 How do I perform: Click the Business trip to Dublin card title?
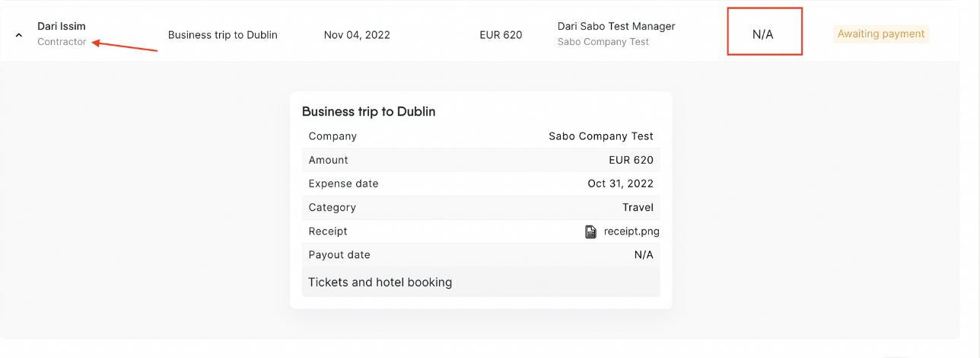(368, 112)
